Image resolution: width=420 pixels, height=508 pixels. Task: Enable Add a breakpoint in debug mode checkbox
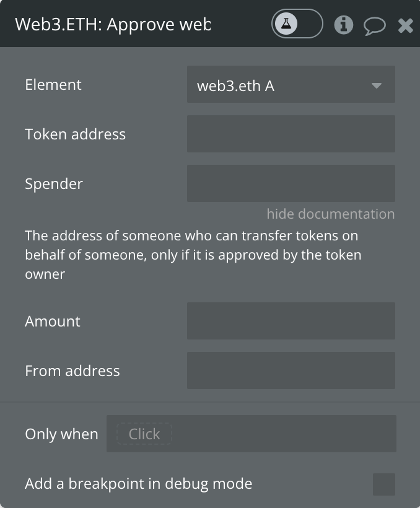tap(383, 484)
